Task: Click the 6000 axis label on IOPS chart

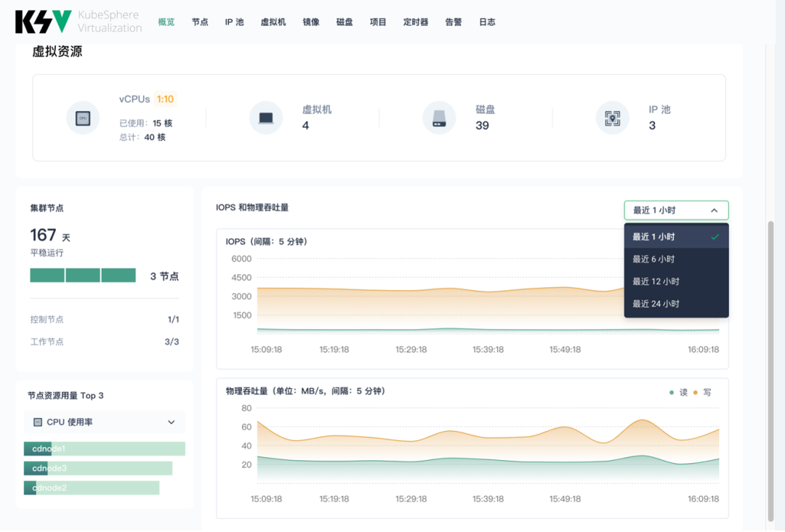Action: click(x=241, y=259)
